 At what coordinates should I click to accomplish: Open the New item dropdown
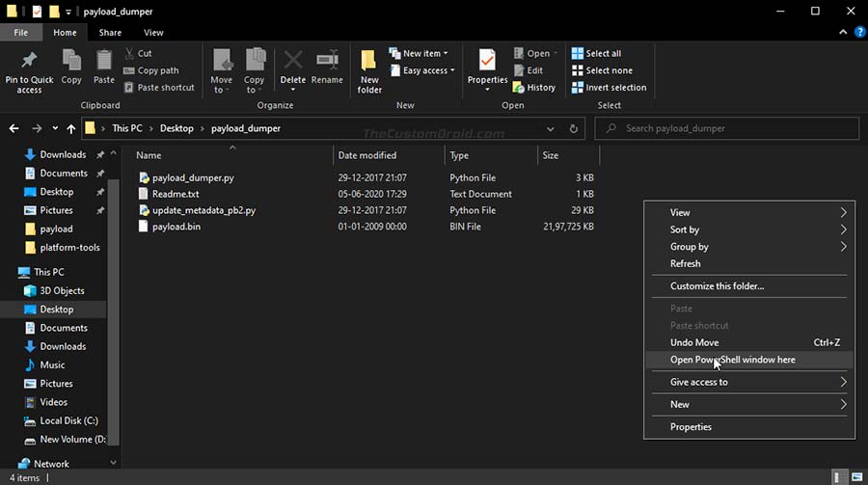[419, 53]
